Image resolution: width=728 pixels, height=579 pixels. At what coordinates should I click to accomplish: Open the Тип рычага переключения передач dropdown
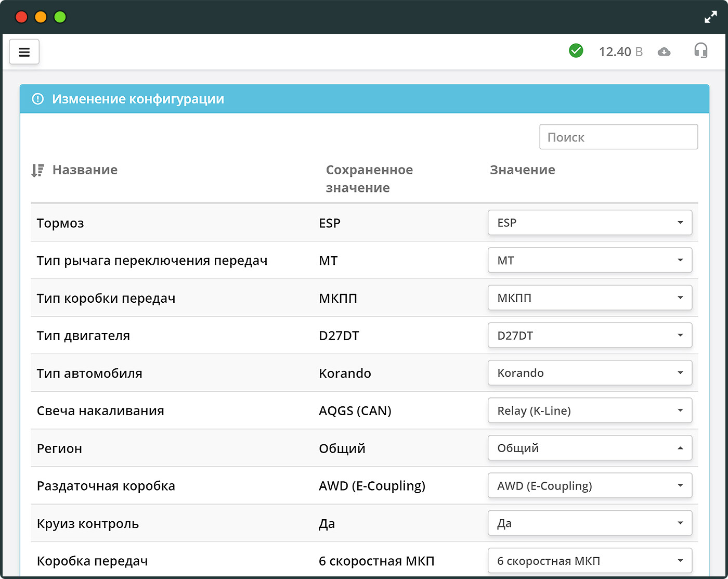pos(590,260)
